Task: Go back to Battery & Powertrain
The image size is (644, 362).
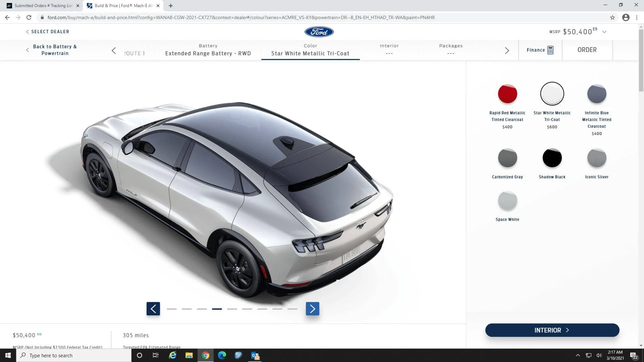Action: pyautogui.click(x=52, y=50)
